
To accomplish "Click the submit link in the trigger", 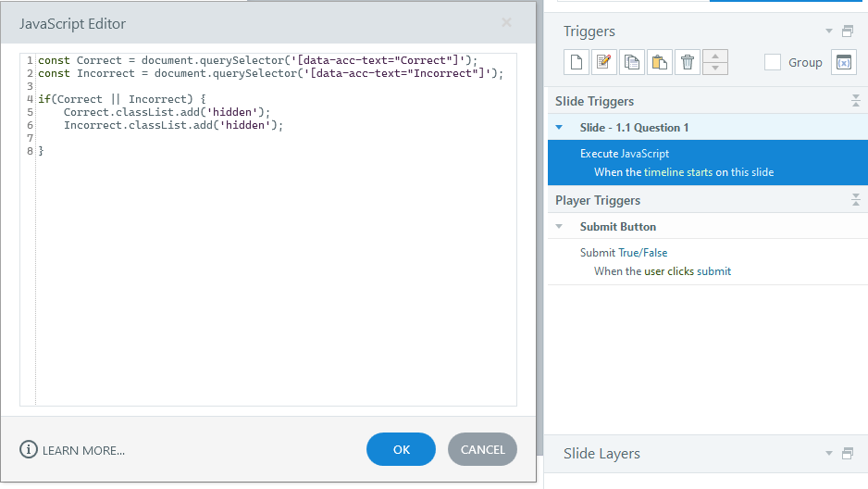I will pos(713,271).
